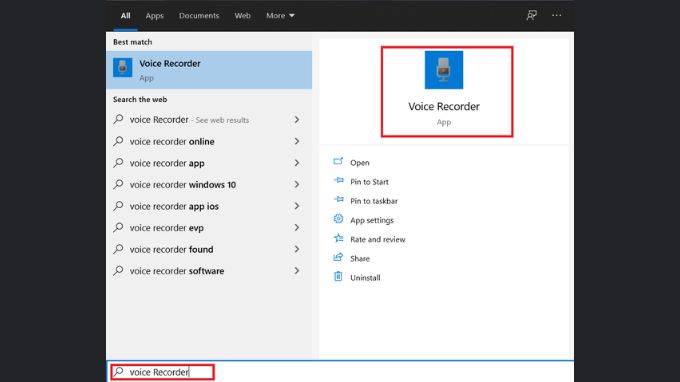Select the Voice Recorder best match result
The image size is (680, 382).
pos(209,70)
